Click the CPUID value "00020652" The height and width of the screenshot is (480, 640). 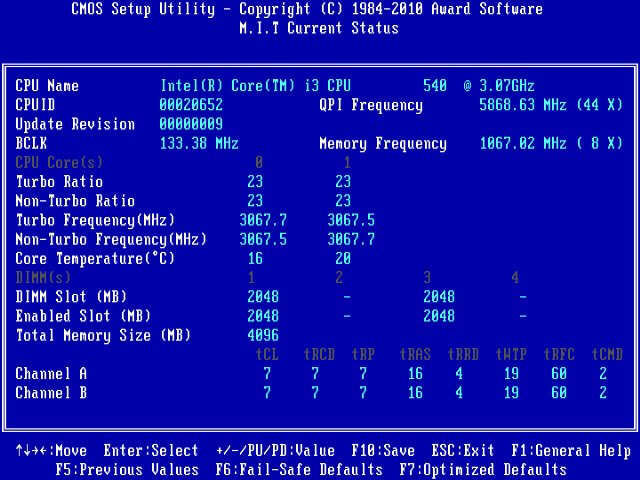pos(191,105)
